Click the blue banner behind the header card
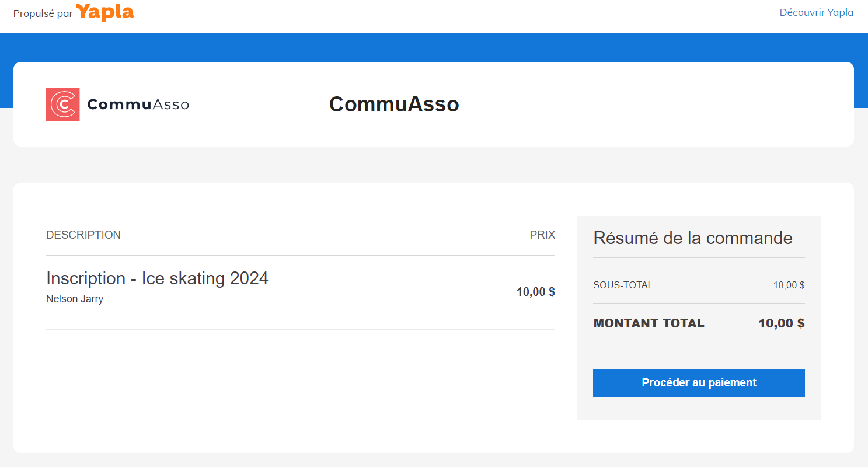 point(434,47)
